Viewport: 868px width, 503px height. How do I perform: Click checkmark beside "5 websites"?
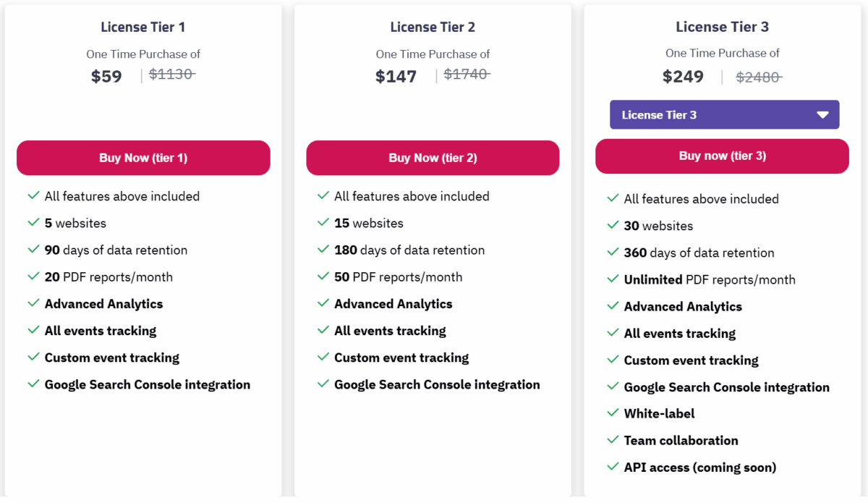tap(33, 223)
